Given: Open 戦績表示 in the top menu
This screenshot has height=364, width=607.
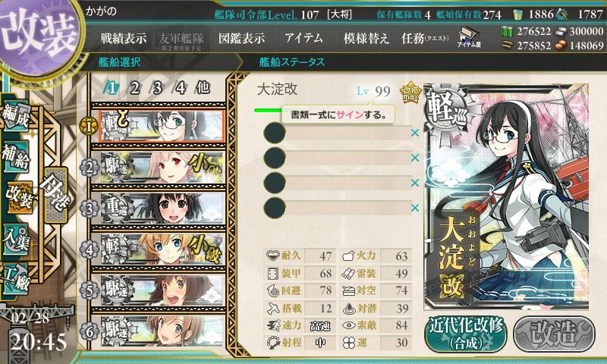Looking at the screenshot, I should click(124, 38).
